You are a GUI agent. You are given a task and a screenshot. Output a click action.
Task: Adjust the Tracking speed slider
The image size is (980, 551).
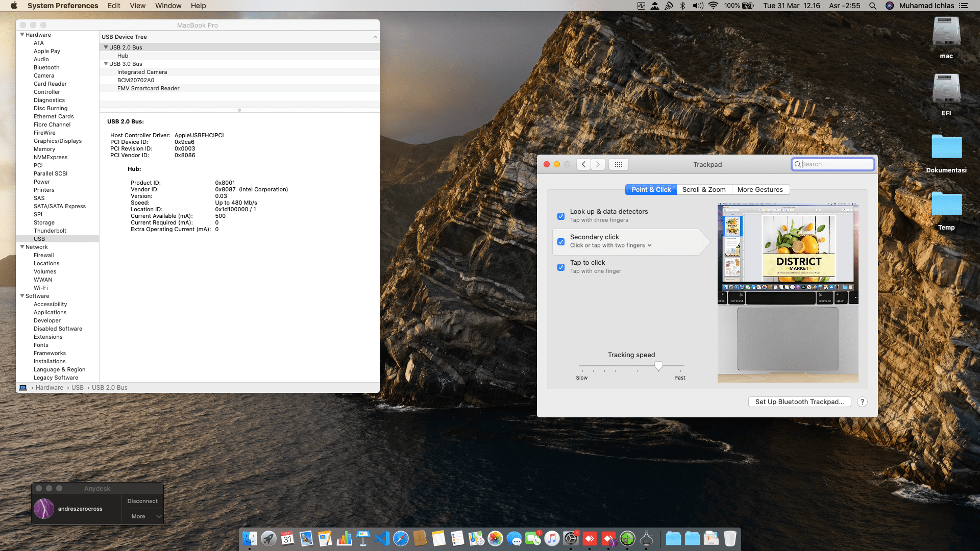tap(658, 366)
